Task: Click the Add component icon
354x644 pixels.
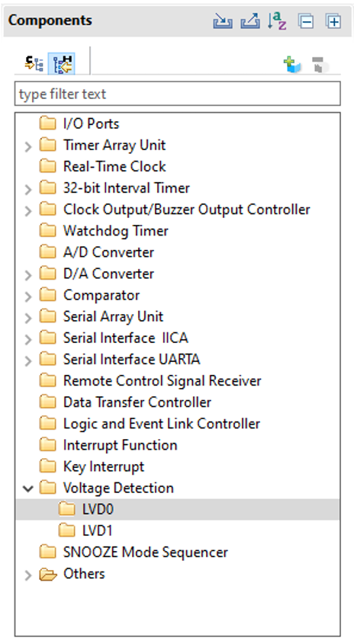Action: click(292, 65)
